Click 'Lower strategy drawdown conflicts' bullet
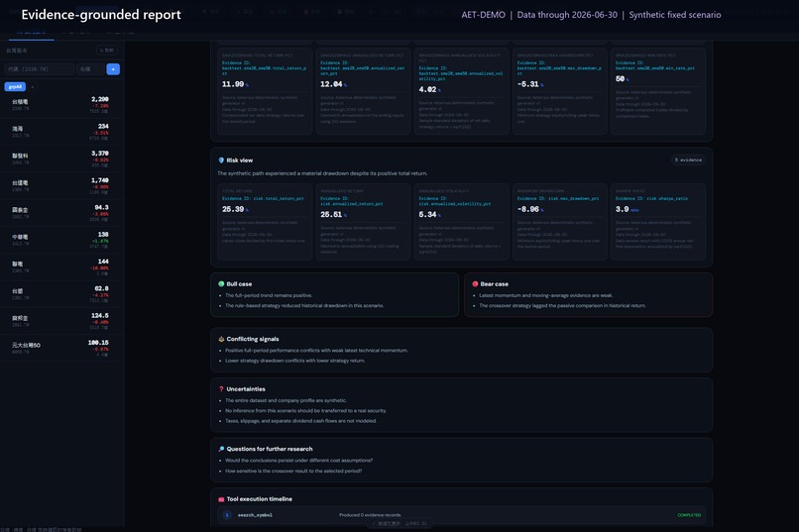 (295, 361)
